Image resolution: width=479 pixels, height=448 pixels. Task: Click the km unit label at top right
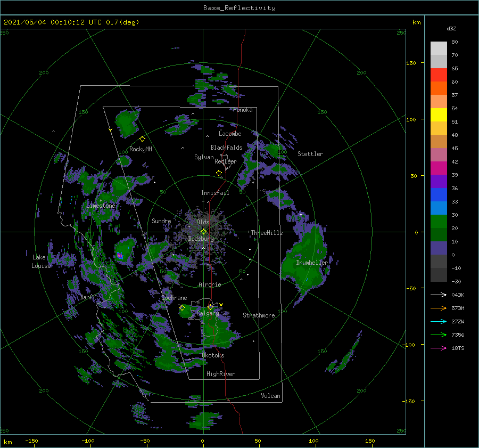(416, 22)
